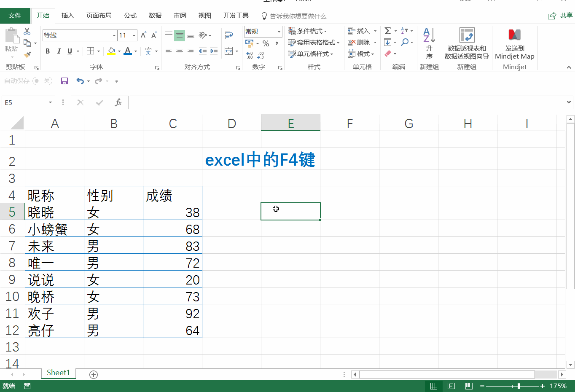Open the Sort and Filter dropdown

pos(407,31)
